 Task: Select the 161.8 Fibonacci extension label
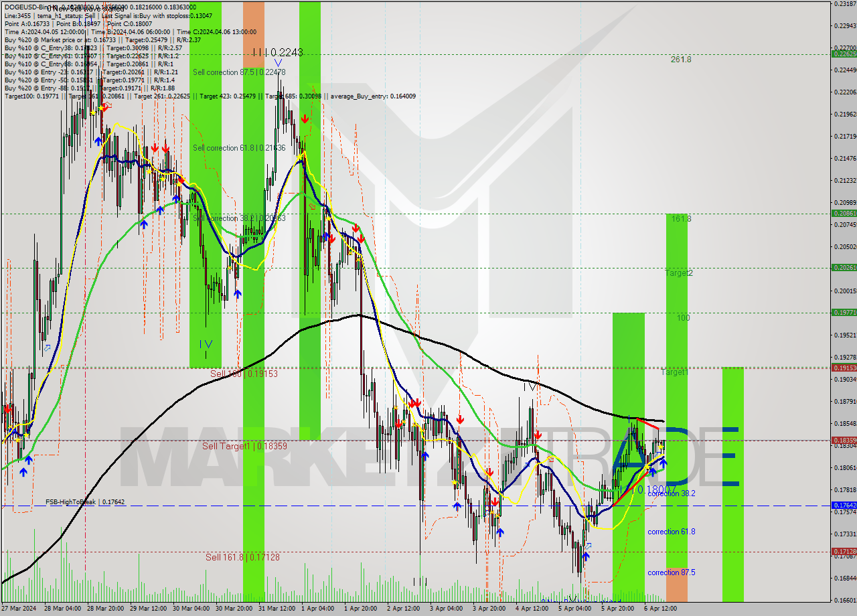coord(681,219)
